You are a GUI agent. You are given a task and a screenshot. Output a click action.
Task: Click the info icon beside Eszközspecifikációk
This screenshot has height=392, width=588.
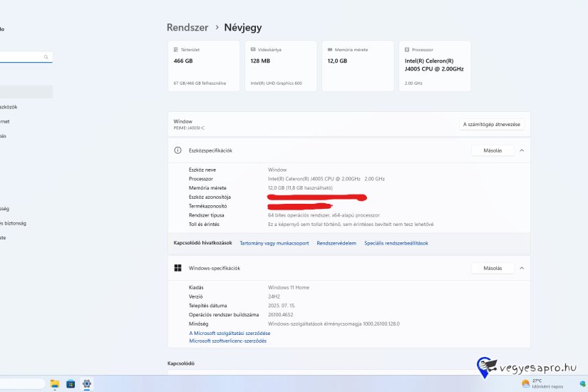[x=177, y=150]
